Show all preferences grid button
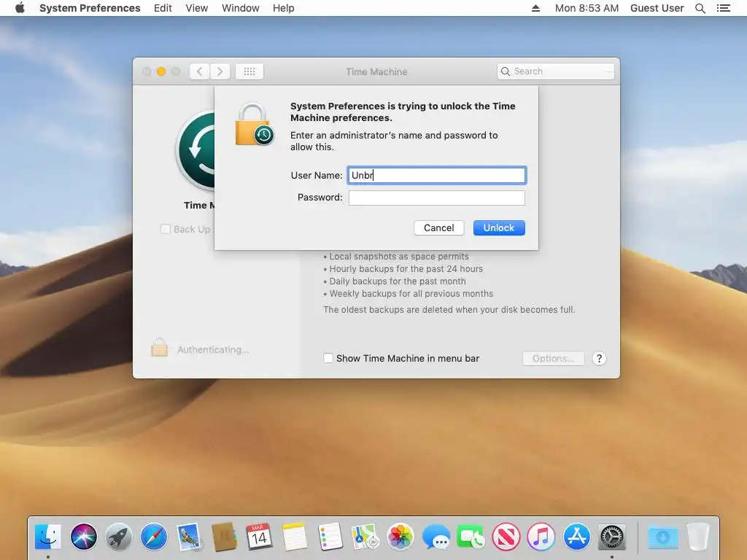This screenshot has width=747, height=560. tap(249, 71)
